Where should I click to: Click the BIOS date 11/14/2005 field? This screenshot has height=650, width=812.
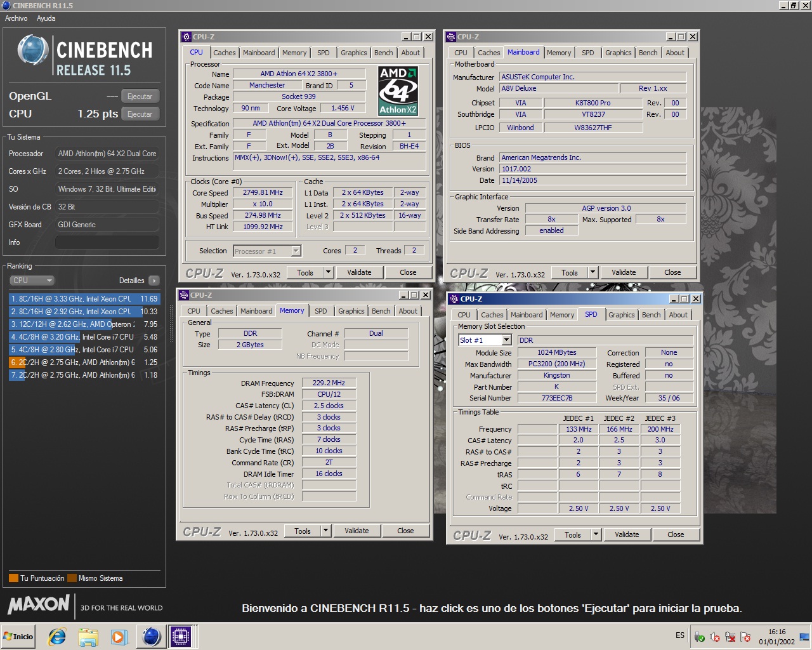coord(593,180)
